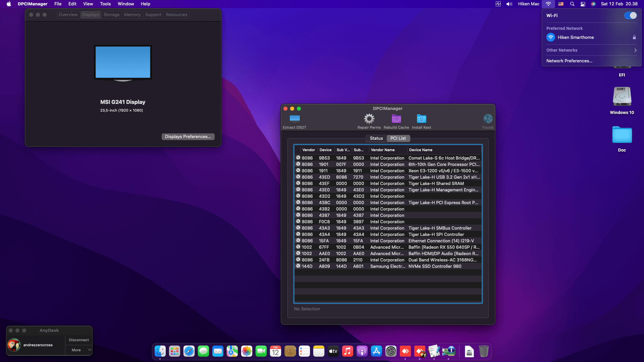Image resolution: width=644 pixels, height=362 pixels.
Task: Click the Install Kext icon
Action: click(x=421, y=119)
